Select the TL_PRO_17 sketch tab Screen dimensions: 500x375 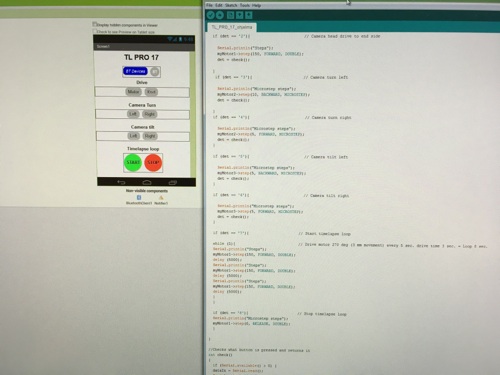232,27
